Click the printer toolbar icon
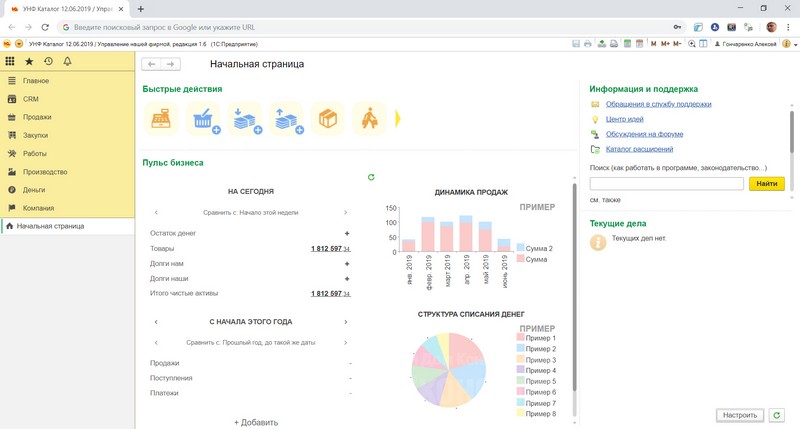The image size is (800, 429). (x=588, y=44)
